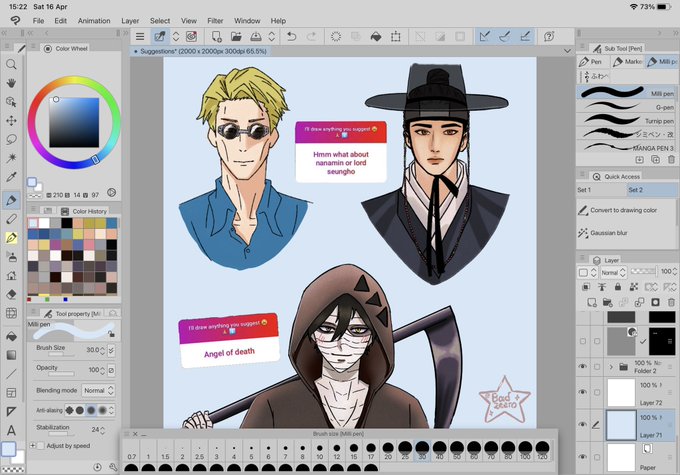Click the Create Layer Mask icon
This screenshot has width=680, height=475.
655,302
